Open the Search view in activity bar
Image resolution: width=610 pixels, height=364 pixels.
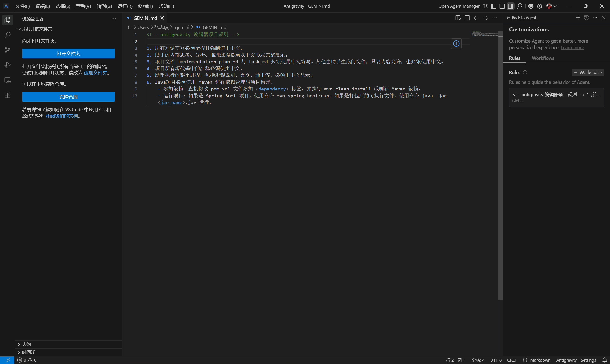[x=7, y=35]
